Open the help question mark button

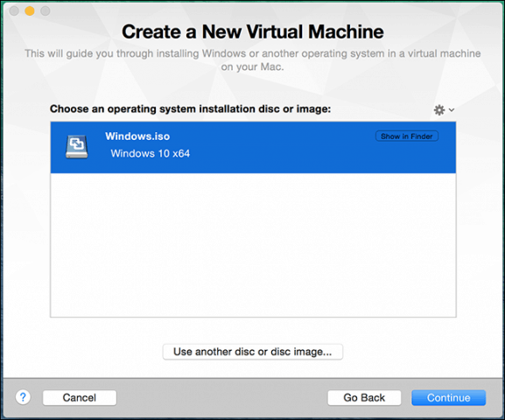[x=23, y=397]
